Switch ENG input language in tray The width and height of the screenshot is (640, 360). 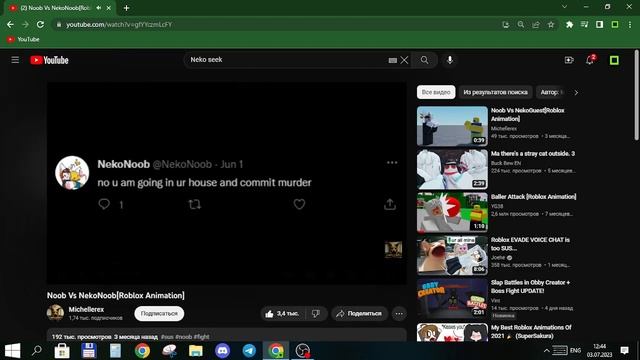point(575,351)
